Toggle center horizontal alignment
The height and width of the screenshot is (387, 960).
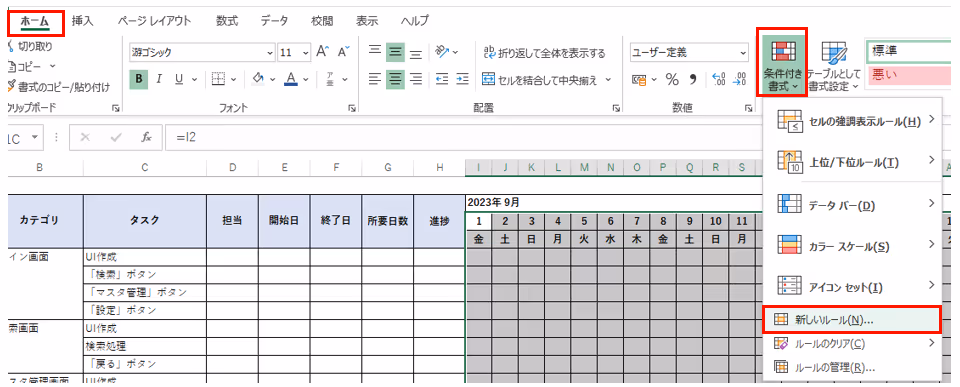click(x=396, y=79)
